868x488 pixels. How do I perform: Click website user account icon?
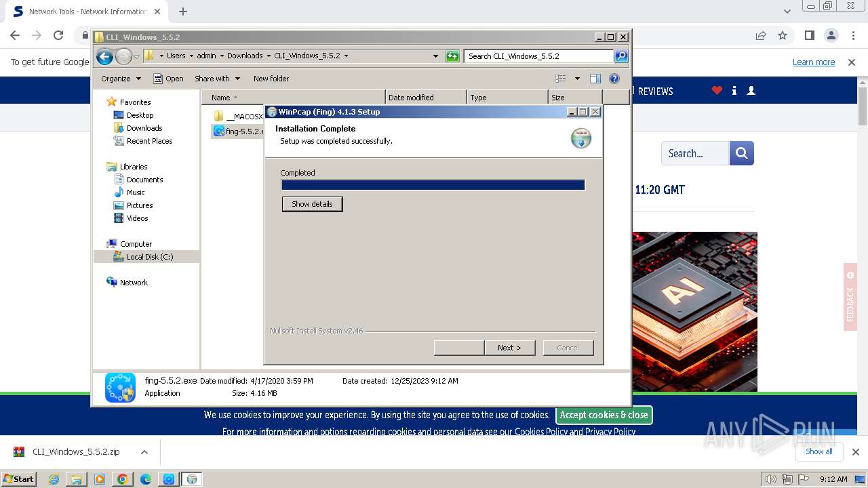[751, 90]
